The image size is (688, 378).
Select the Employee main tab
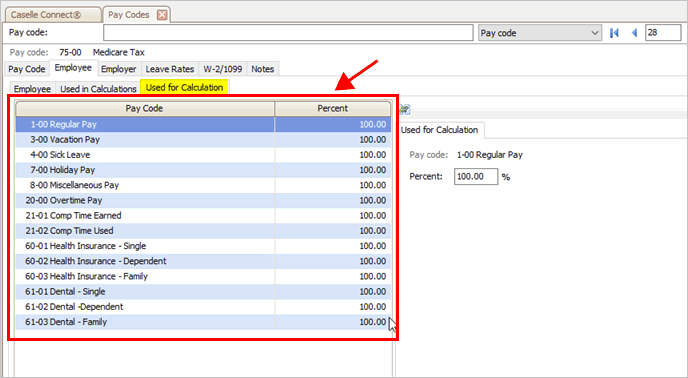[73, 68]
